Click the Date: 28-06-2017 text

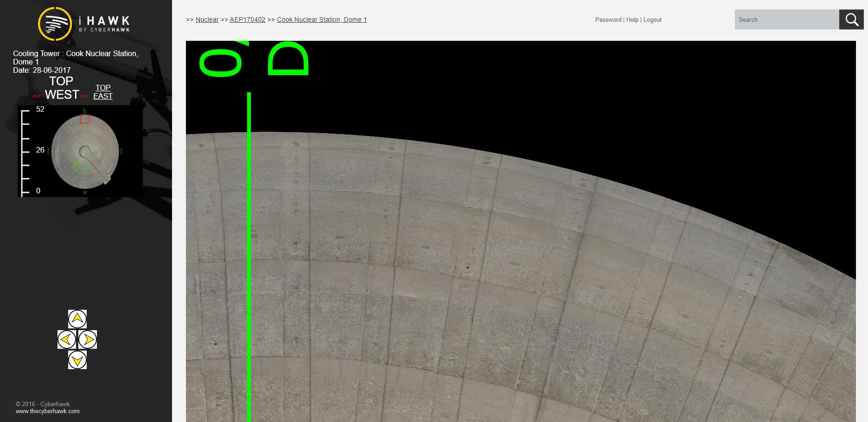click(42, 70)
